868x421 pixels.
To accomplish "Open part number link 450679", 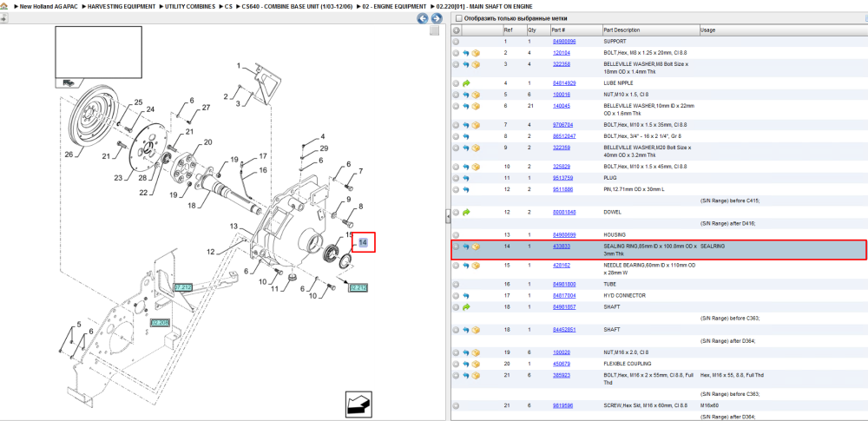I will 562,364.
